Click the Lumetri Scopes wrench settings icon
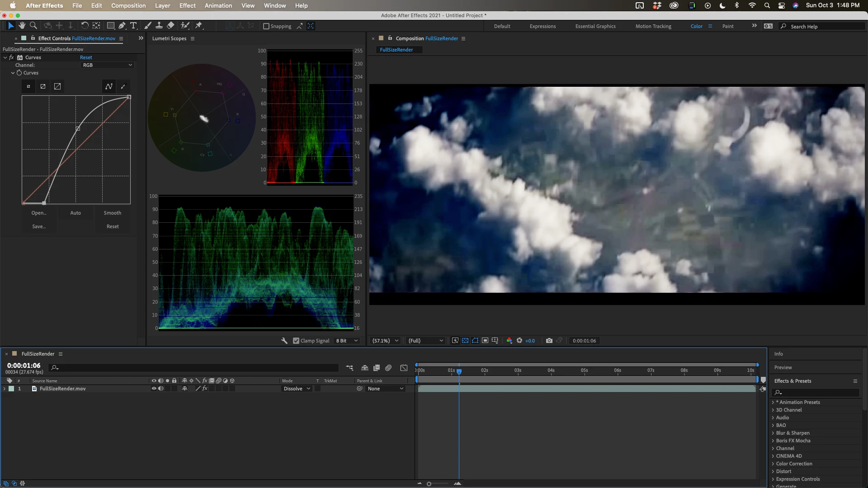 pos(284,341)
